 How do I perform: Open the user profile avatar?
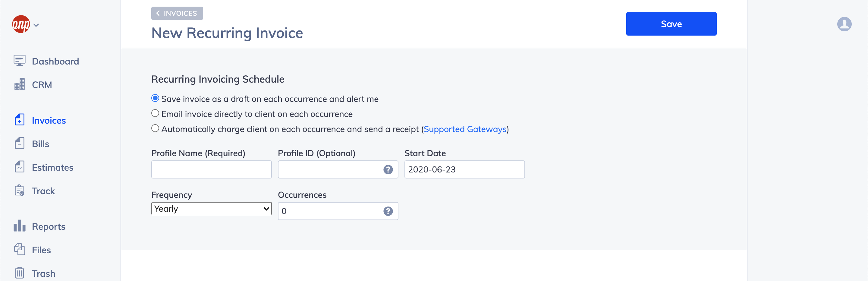click(844, 24)
